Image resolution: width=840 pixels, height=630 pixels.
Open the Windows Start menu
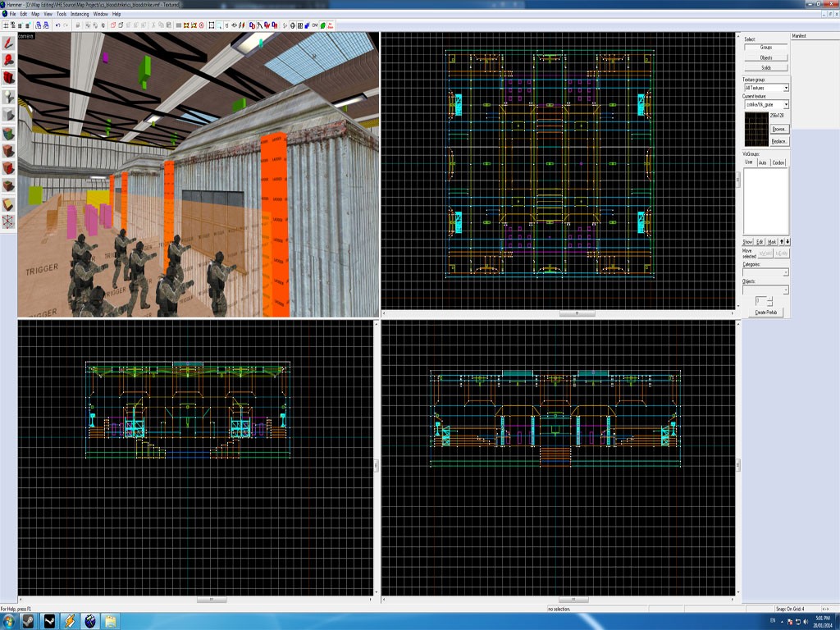9,621
